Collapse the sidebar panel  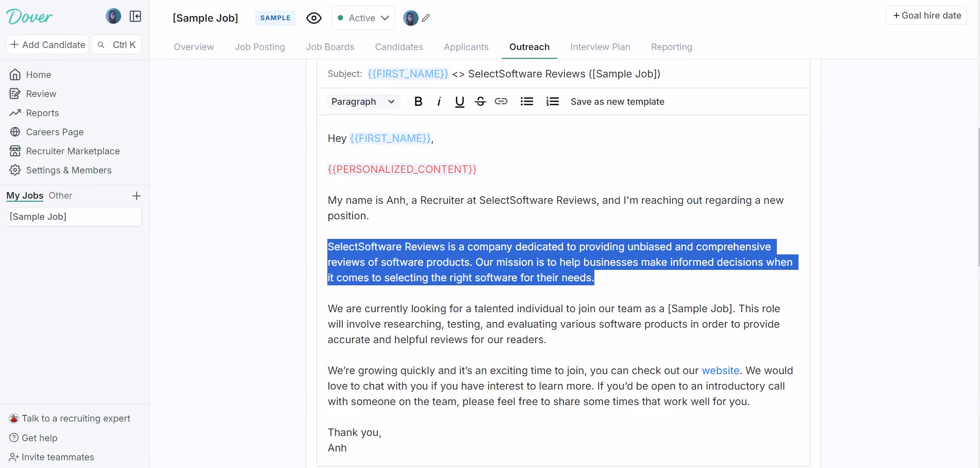pyautogui.click(x=136, y=17)
